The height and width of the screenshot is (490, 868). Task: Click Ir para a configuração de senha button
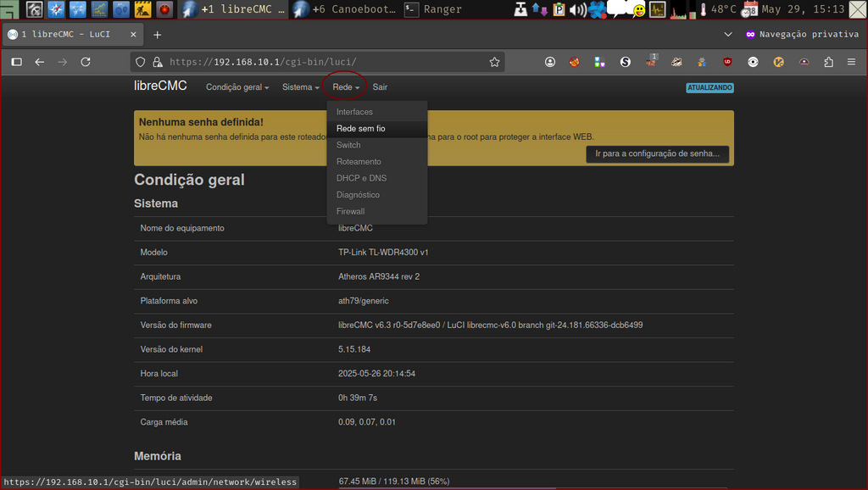click(657, 153)
